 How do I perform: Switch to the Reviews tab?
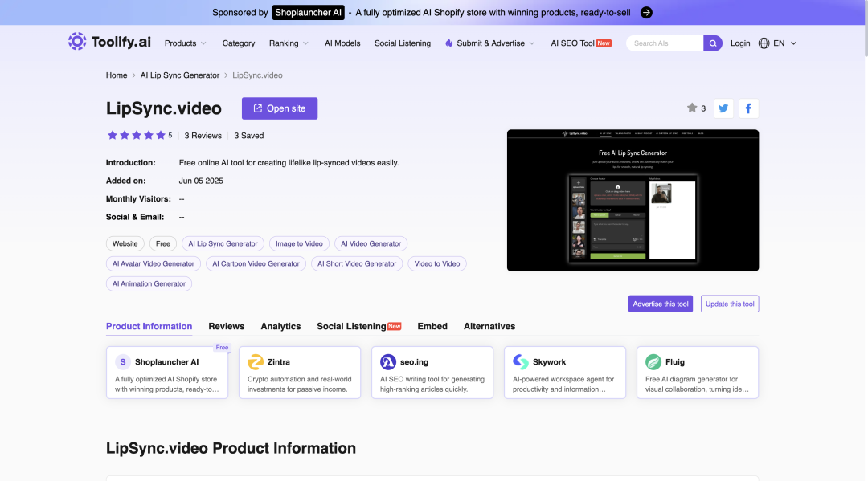[227, 326]
